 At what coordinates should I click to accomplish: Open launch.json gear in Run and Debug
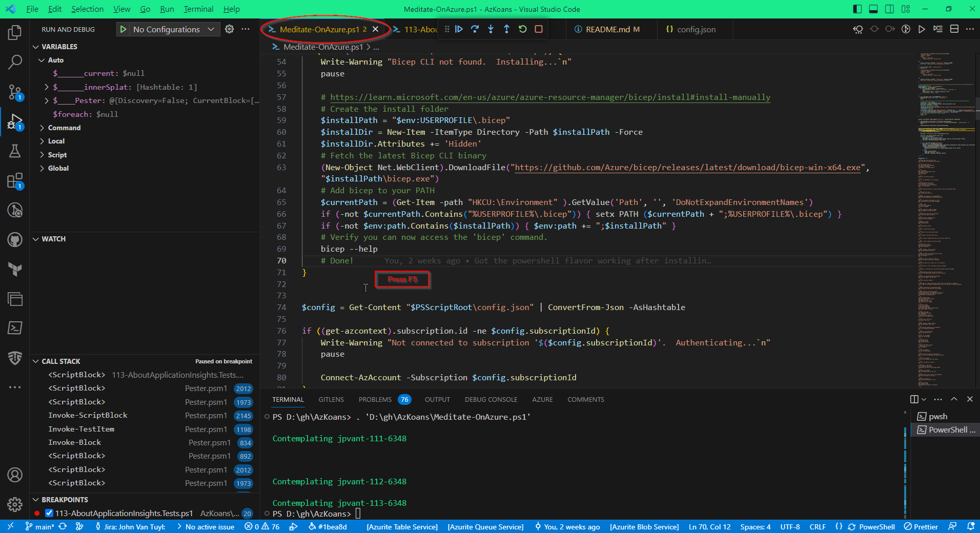[x=230, y=29]
